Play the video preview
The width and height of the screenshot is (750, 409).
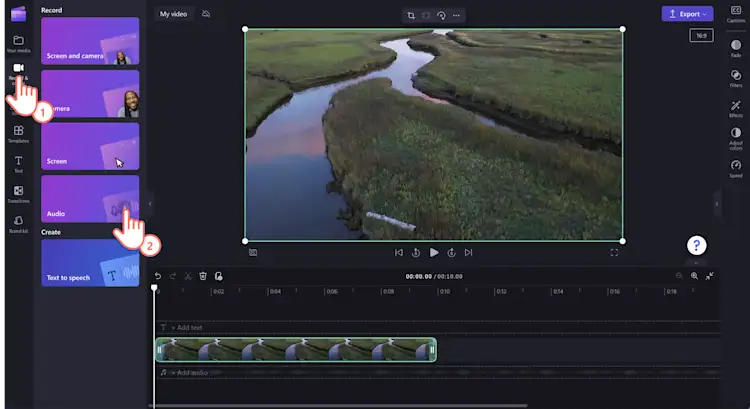tap(434, 253)
